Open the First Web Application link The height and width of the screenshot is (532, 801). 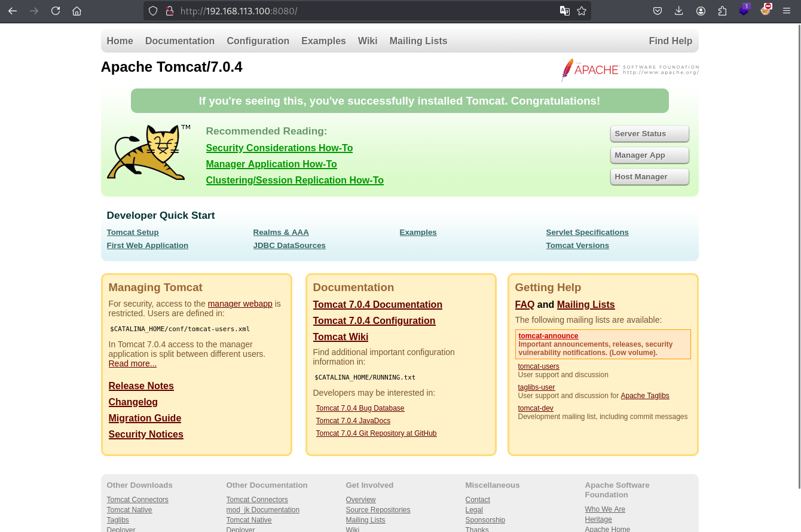(147, 245)
